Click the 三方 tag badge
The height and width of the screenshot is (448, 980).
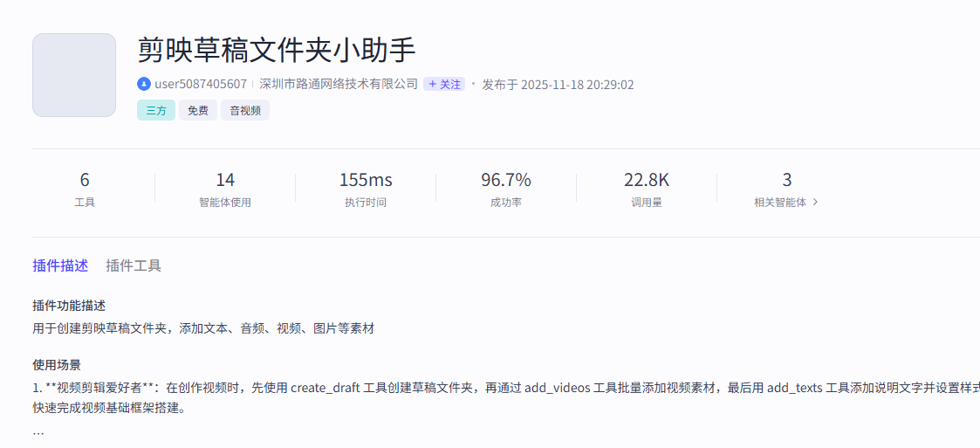pos(156,110)
